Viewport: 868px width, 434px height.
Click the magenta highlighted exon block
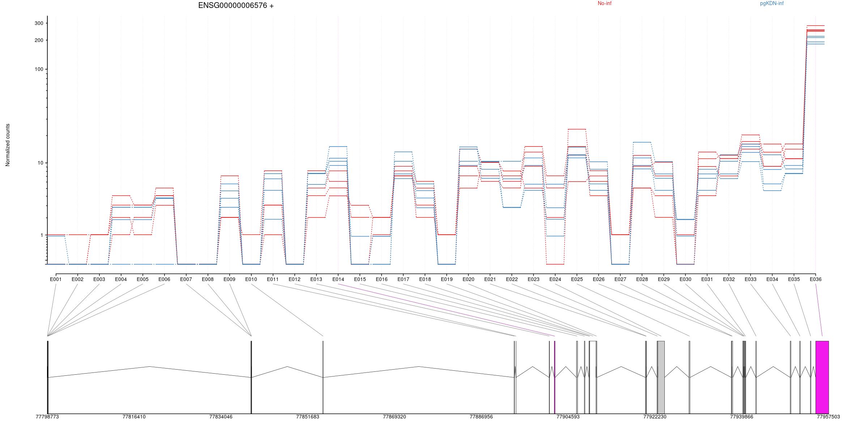[822, 377]
